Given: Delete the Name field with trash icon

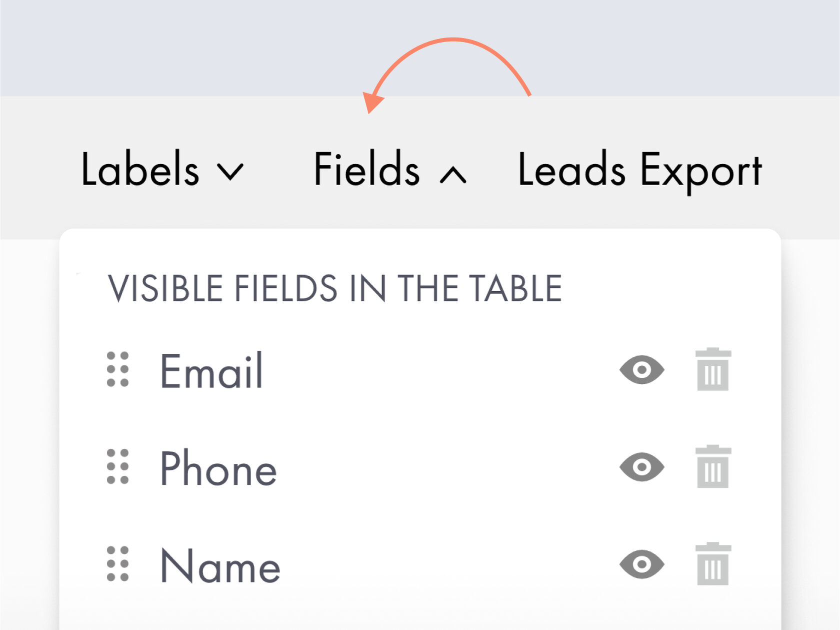Looking at the screenshot, I should (x=713, y=564).
